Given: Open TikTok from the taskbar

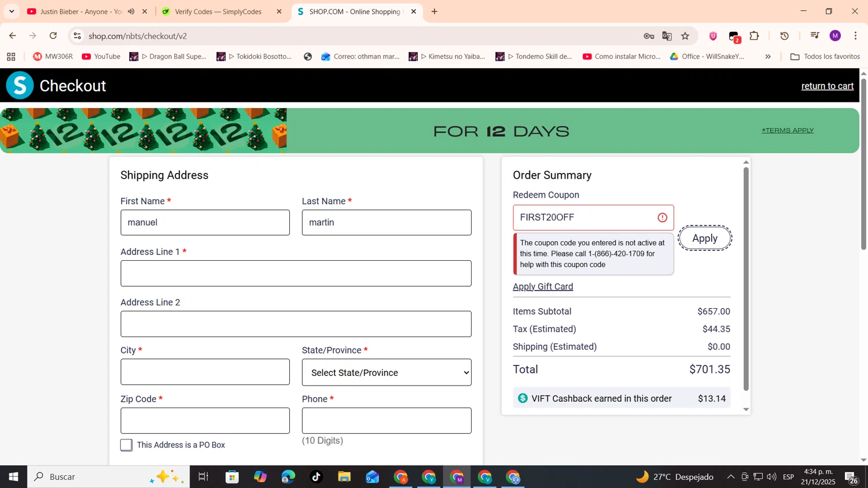Looking at the screenshot, I should (316, 477).
